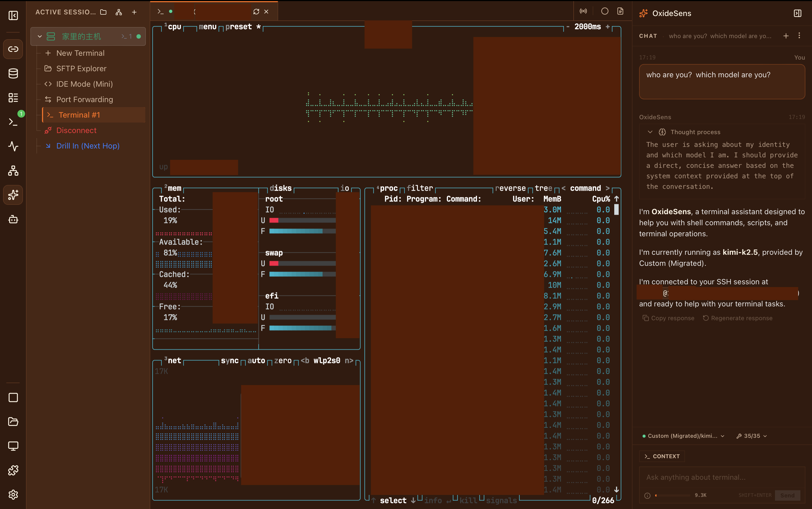This screenshot has height=509, width=812.
Task: Open the database icon in sidebar
Action: pyautogui.click(x=13, y=73)
